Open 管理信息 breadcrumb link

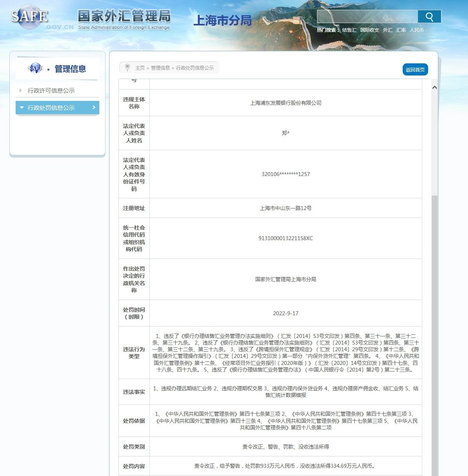(160, 68)
